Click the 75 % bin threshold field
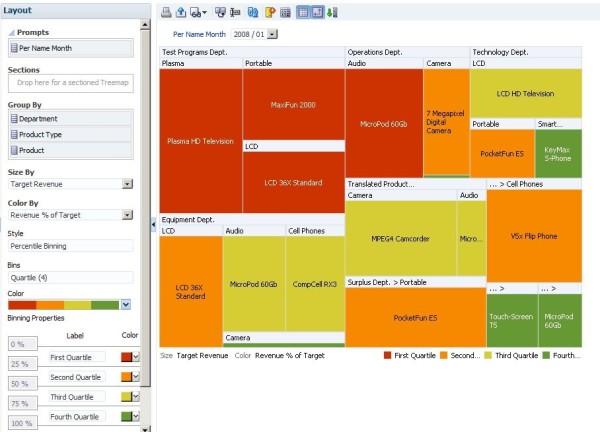 23,404
